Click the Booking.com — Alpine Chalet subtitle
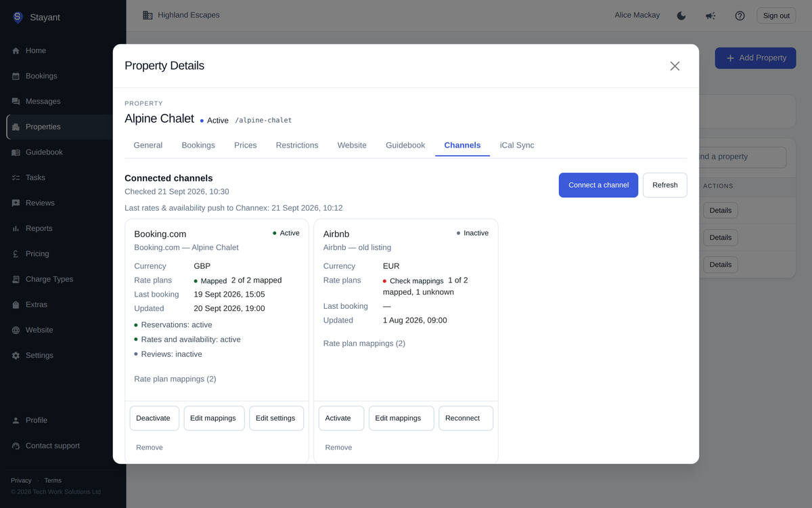Viewport: 812px width, 508px height. tap(186, 248)
